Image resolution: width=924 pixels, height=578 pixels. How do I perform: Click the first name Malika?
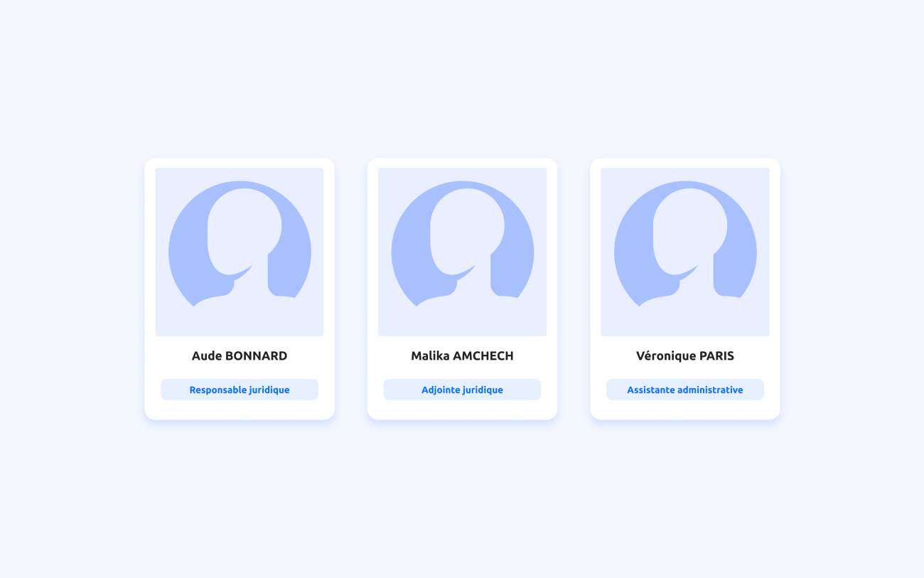click(x=430, y=355)
